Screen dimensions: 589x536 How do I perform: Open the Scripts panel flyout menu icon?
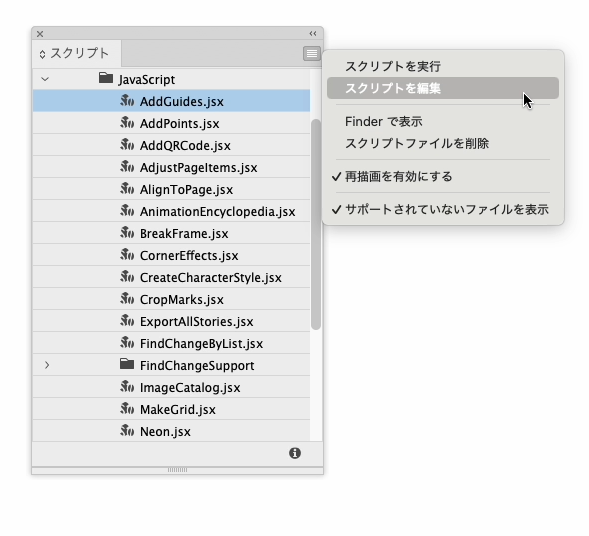pos(311,53)
